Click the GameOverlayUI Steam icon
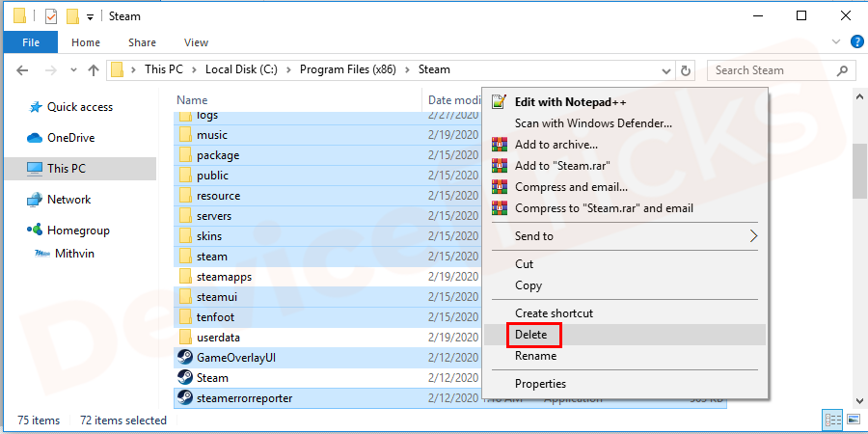This screenshot has width=868, height=434. pos(184,358)
